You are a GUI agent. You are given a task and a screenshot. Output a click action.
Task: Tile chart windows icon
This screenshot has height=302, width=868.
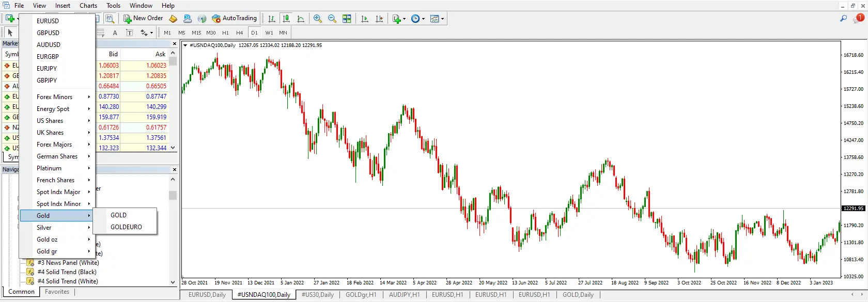(347, 19)
